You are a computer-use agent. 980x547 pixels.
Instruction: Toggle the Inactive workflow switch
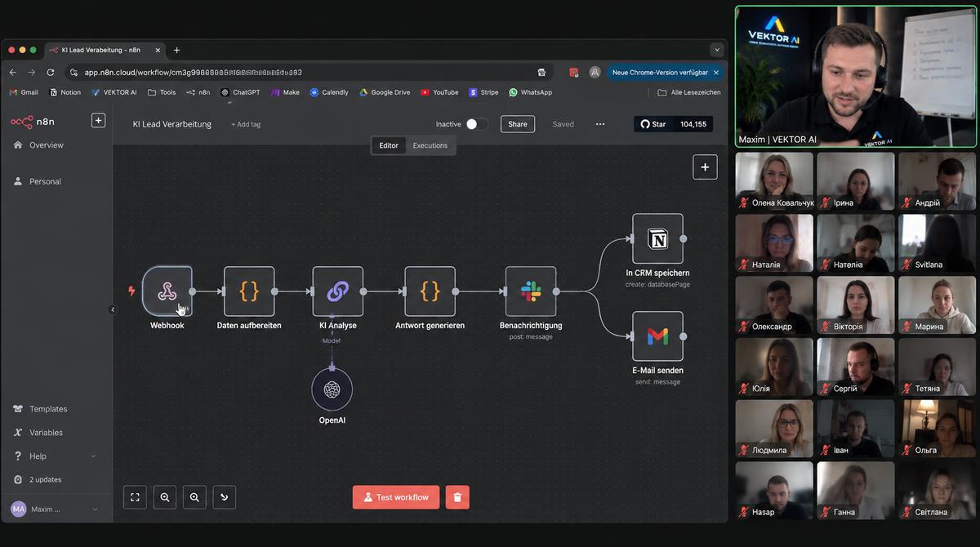click(x=477, y=124)
